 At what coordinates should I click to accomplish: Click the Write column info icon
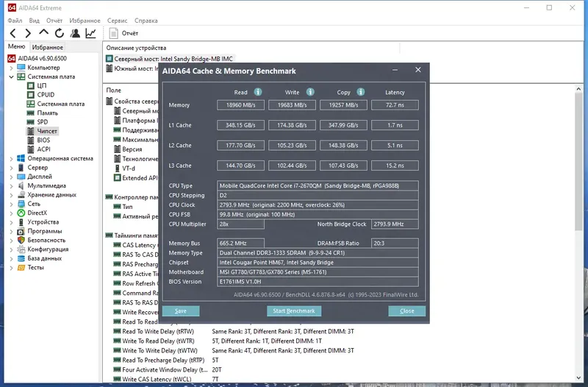[x=310, y=92]
